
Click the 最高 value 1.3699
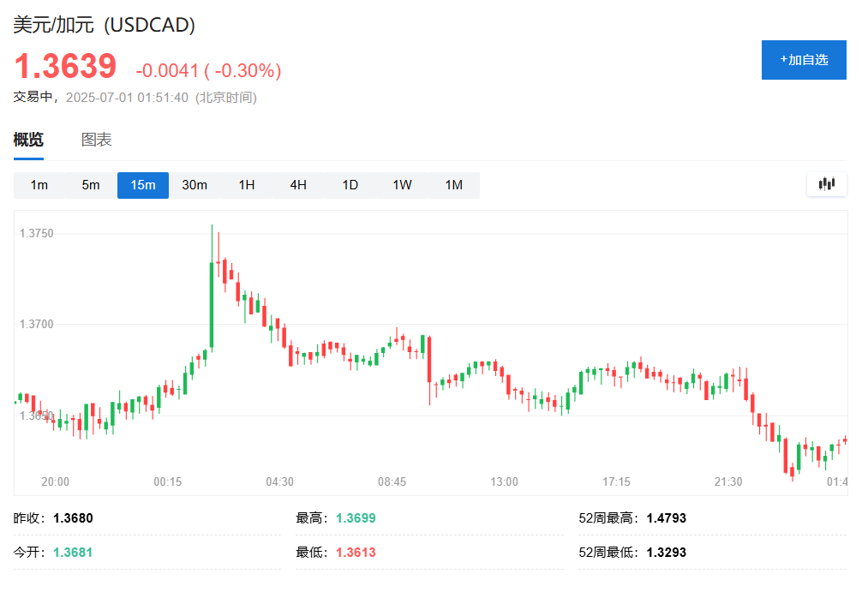[x=356, y=517]
